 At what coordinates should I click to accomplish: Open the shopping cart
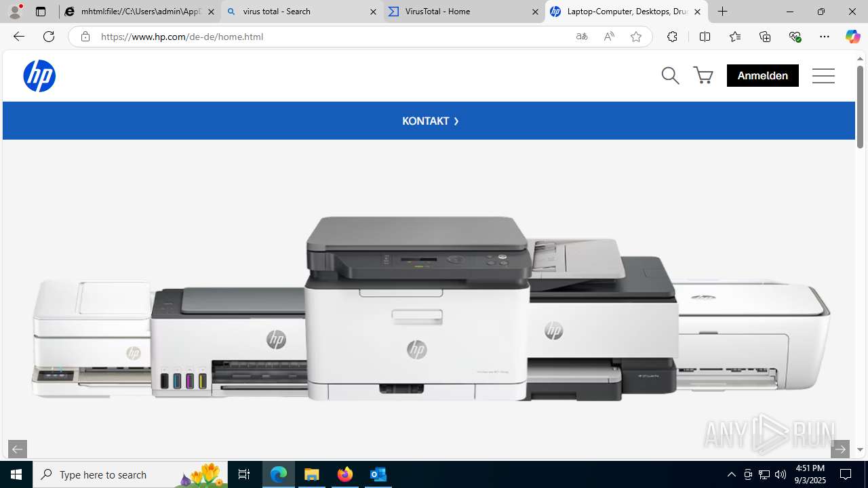click(703, 76)
